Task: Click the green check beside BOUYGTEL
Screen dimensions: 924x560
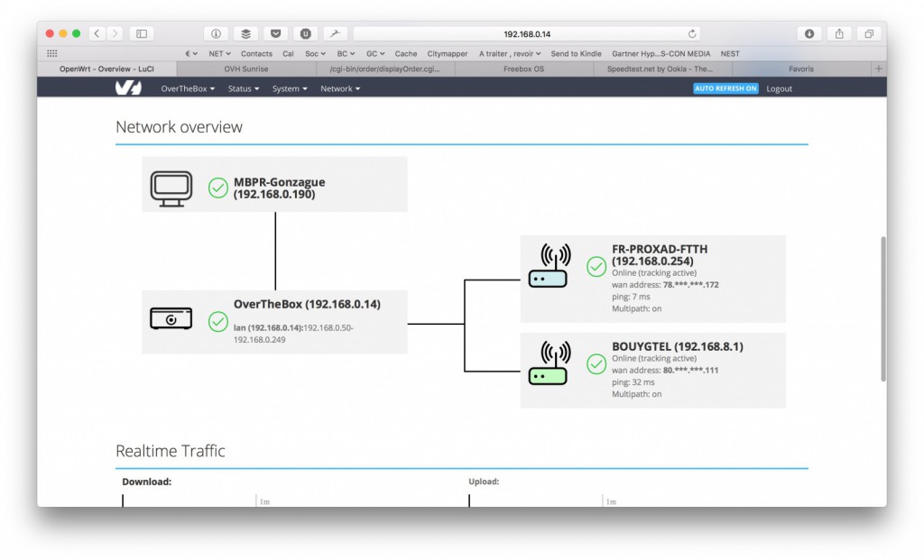Action: pos(596,364)
